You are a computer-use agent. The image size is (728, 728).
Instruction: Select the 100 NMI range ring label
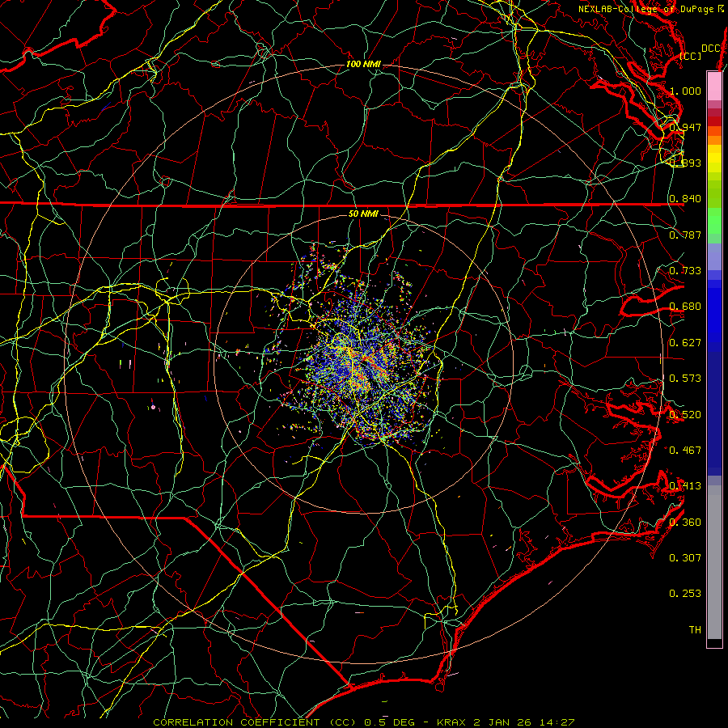pyautogui.click(x=363, y=64)
